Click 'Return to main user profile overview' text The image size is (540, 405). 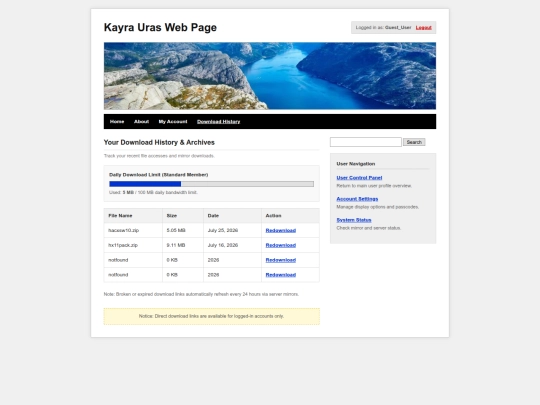point(374,186)
